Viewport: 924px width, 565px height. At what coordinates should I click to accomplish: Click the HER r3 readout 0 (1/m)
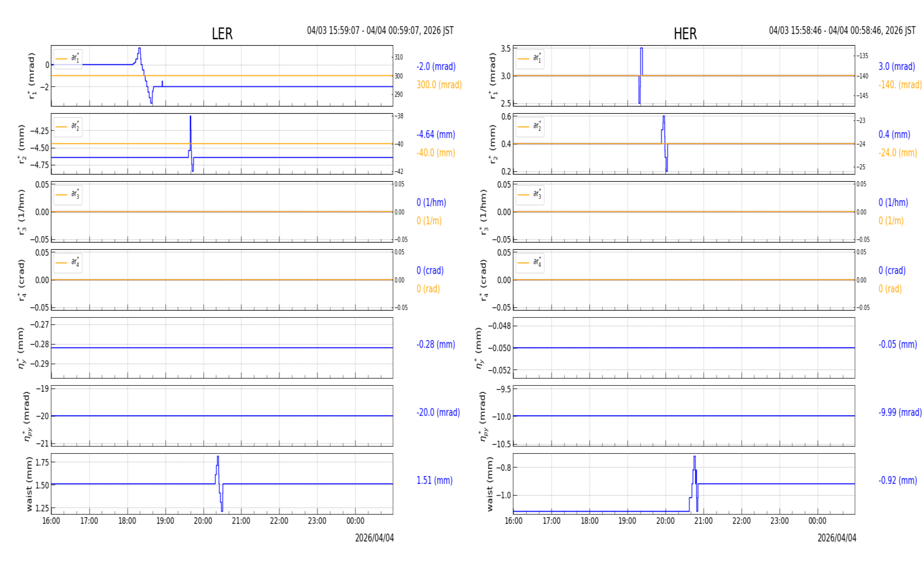(x=891, y=221)
